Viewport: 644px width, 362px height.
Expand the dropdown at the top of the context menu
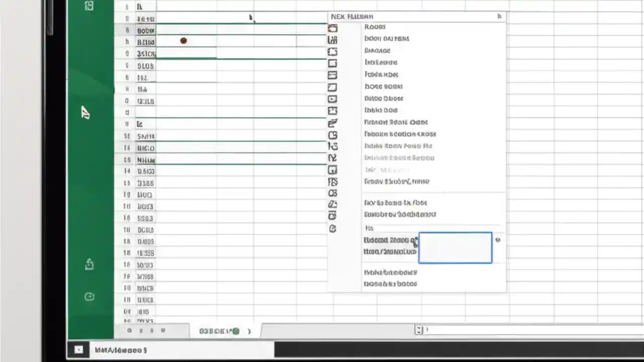click(x=499, y=17)
